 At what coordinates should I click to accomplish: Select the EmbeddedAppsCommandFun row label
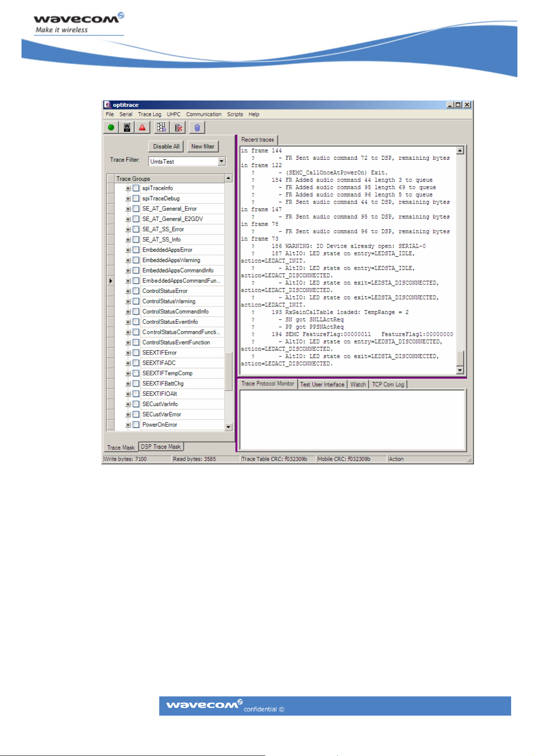tap(181, 281)
